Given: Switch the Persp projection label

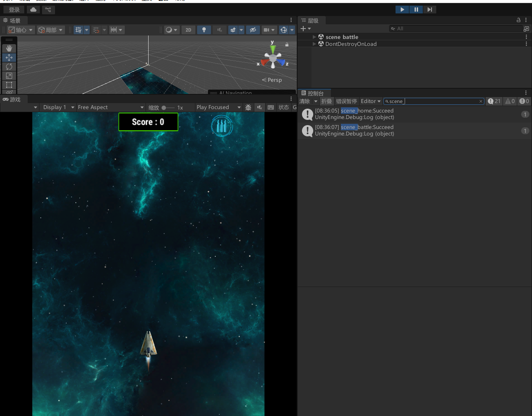Looking at the screenshot, I should [272, 80].
